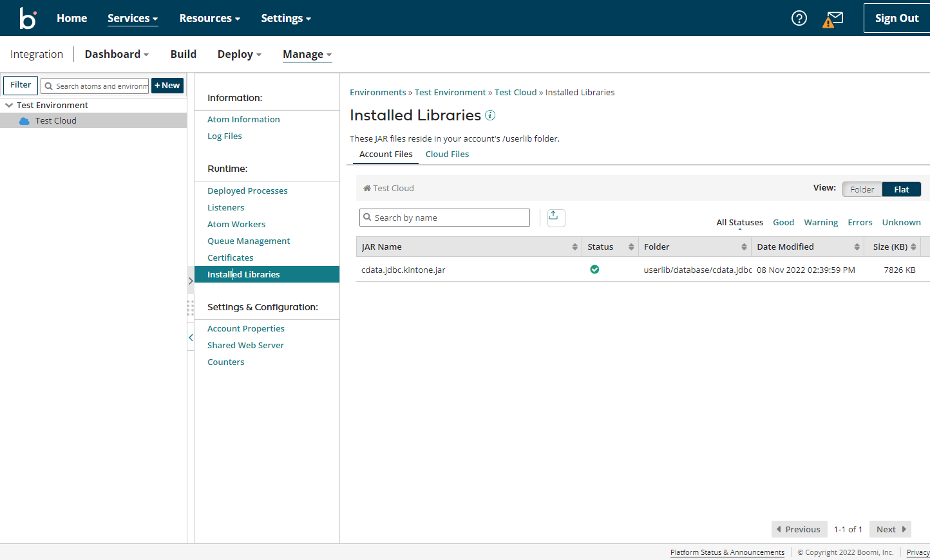Sort by Size (KB) column arrows
Screen dimensions: 930x560
pos(913,247)
